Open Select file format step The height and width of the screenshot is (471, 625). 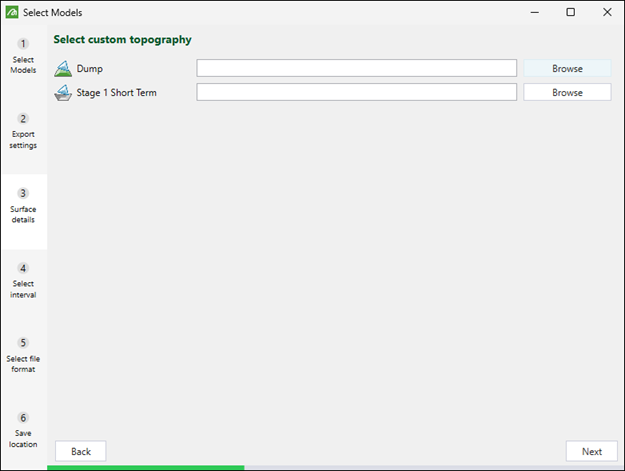click(24, 361)
